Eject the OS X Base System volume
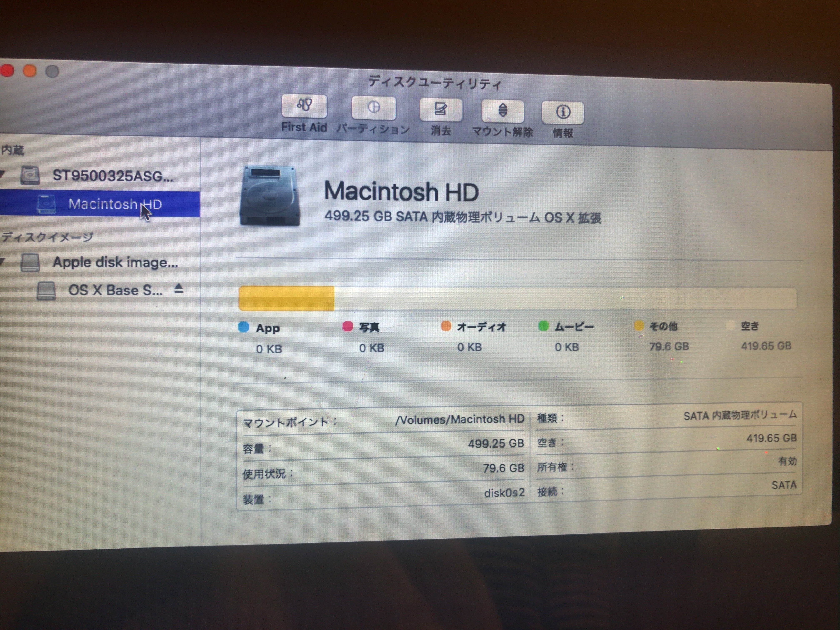Screen dimensions: 840x630 (179, 289)
